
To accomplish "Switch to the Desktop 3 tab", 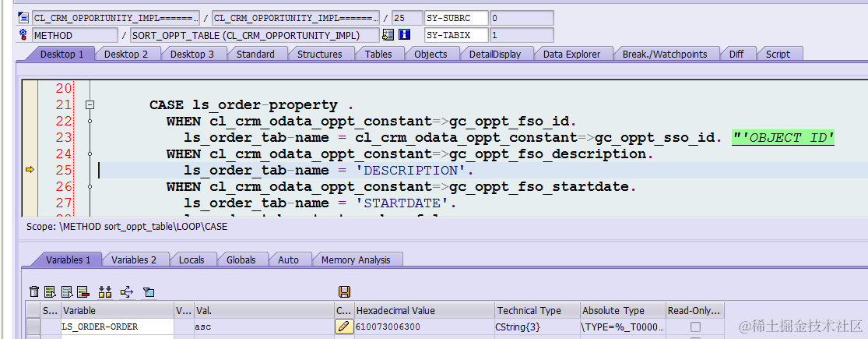I will (x=192, y=54).
